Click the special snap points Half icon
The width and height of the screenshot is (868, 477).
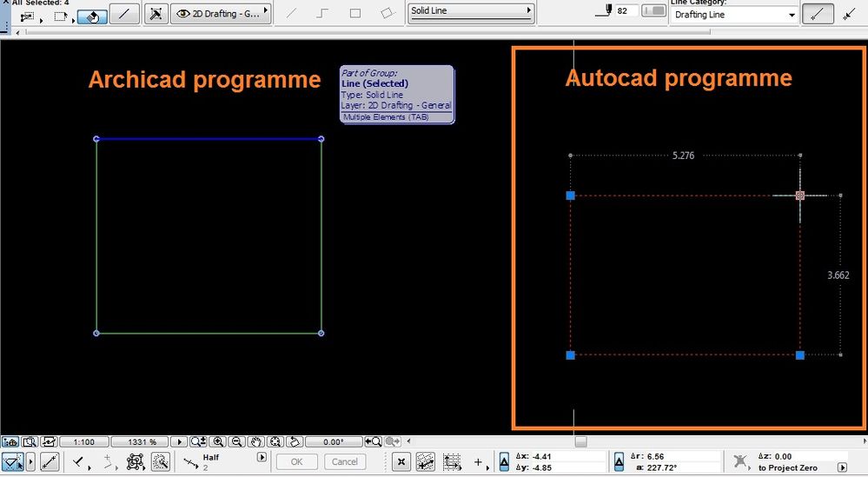point(191,462)
